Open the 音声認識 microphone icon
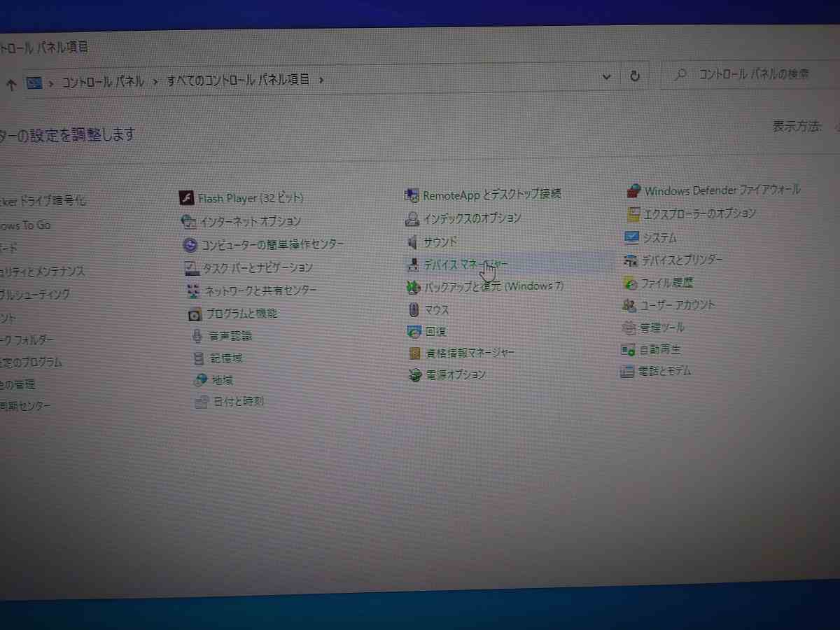This screenshot has height=630, width=840. coord(198,336)
